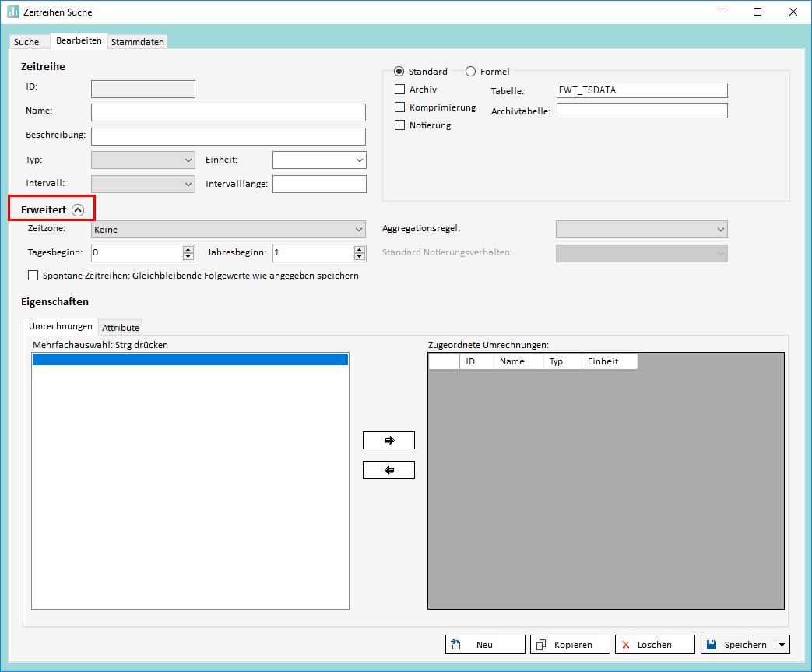Enable the Archiv checkbox
The image size is (812, 672).
400,90
